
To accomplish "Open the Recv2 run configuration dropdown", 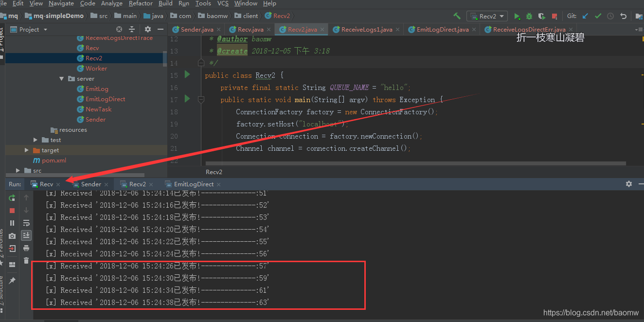I will 487,16.
